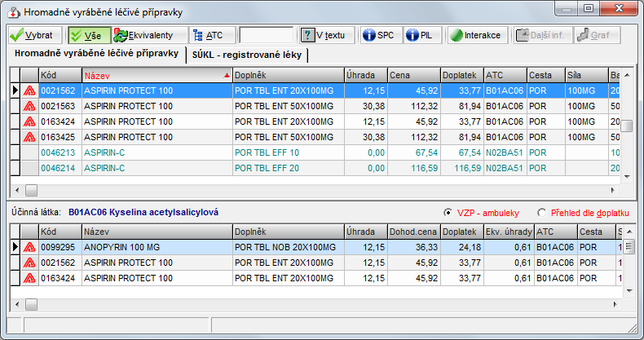Open the Interakce check
Screen dimensions: 644x340
[x=477, y=35]
